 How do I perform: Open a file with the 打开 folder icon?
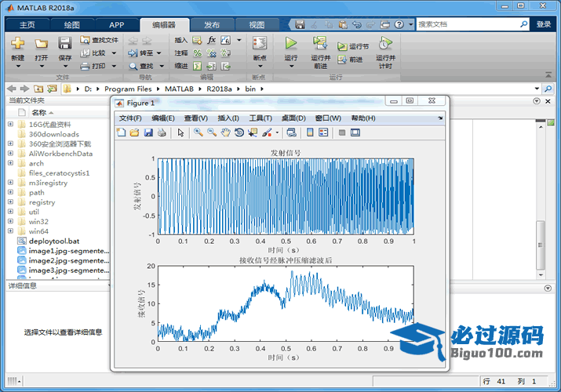point(41,44)
